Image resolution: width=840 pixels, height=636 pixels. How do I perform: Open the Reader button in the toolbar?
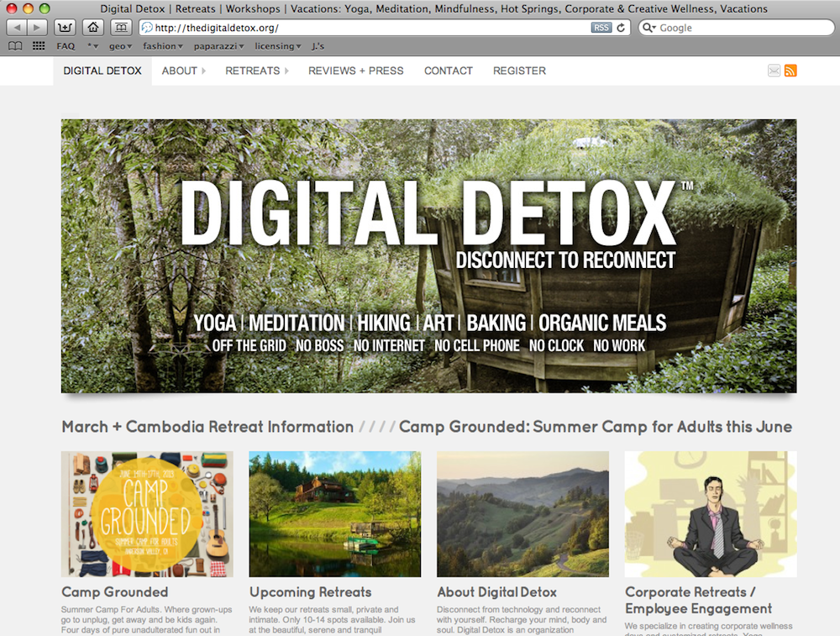point(121,28)
